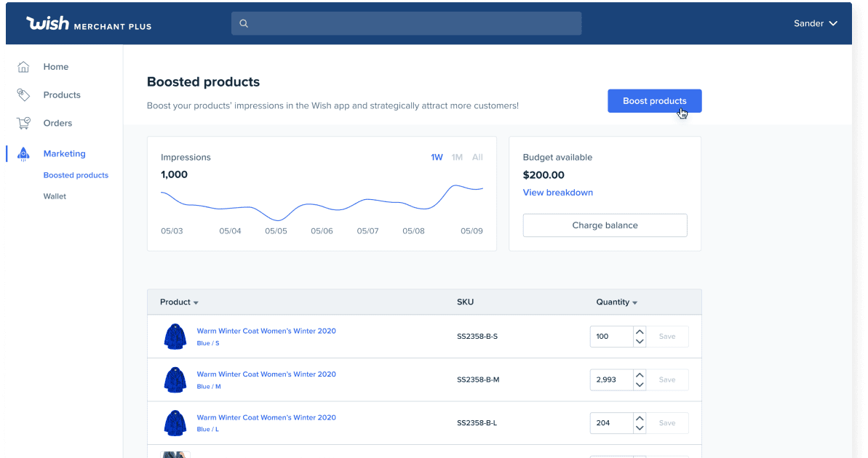
Task: Sort table by Quantity column
Action: tap(616, 302)
